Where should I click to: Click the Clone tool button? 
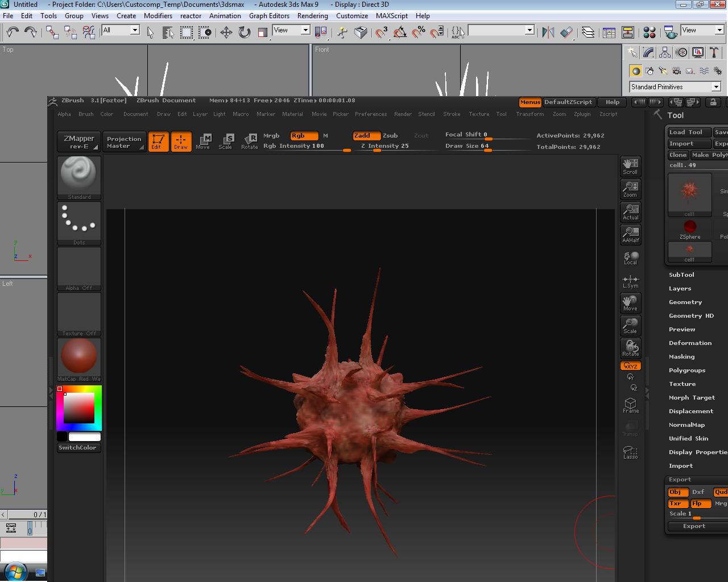click(x=678, y=155)
